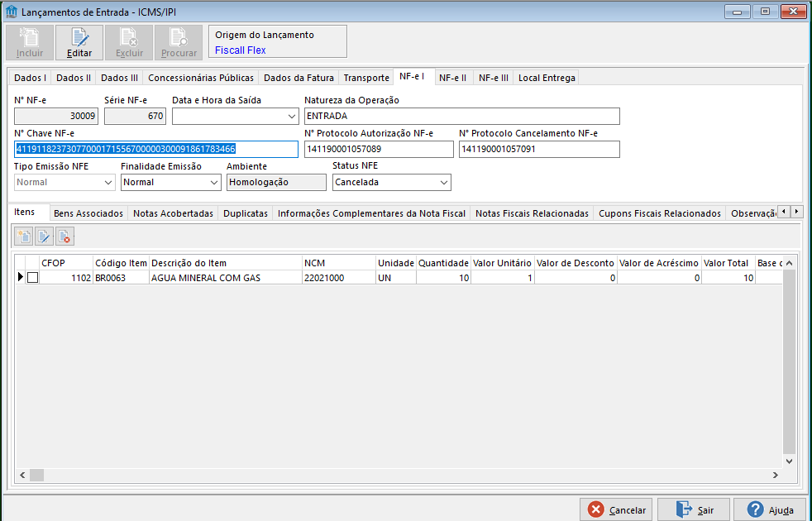The width and height of the screenshot is (812, 521).
Task: Edit selected item with pencil icon
Action: point(44,237)
